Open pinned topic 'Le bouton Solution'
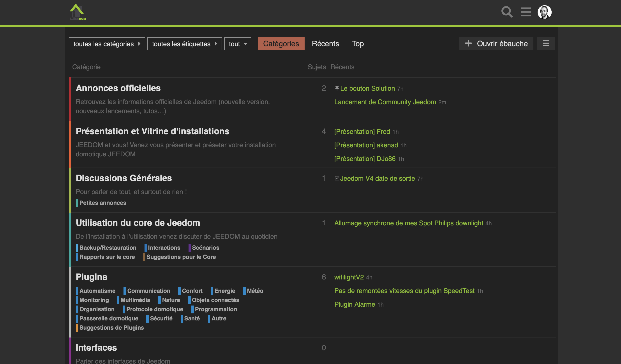 [367, 88]
